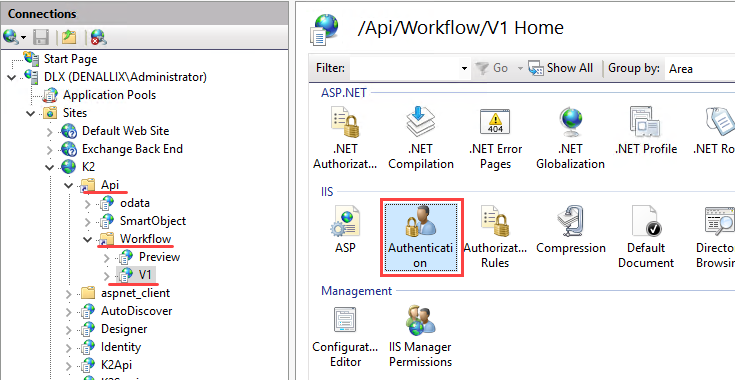Open the Group by Area combo box
This screenshot has height=380, width=735.
coord(700,68)
